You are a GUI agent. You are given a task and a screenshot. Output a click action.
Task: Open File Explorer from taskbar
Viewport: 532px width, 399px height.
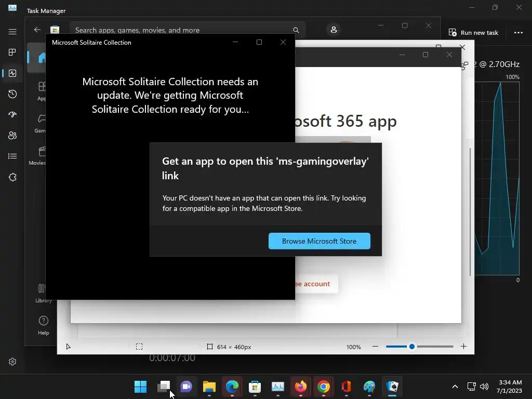(x=209, y=387)
